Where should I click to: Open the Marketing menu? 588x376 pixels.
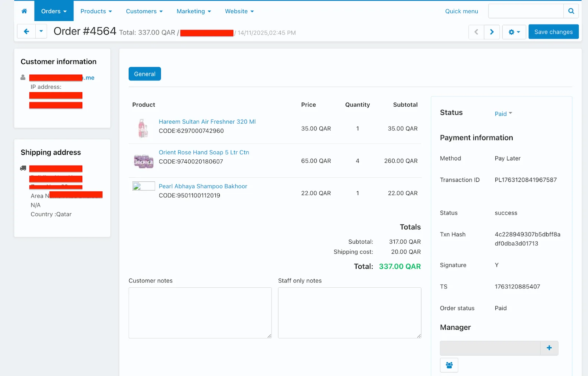point(194,11)
